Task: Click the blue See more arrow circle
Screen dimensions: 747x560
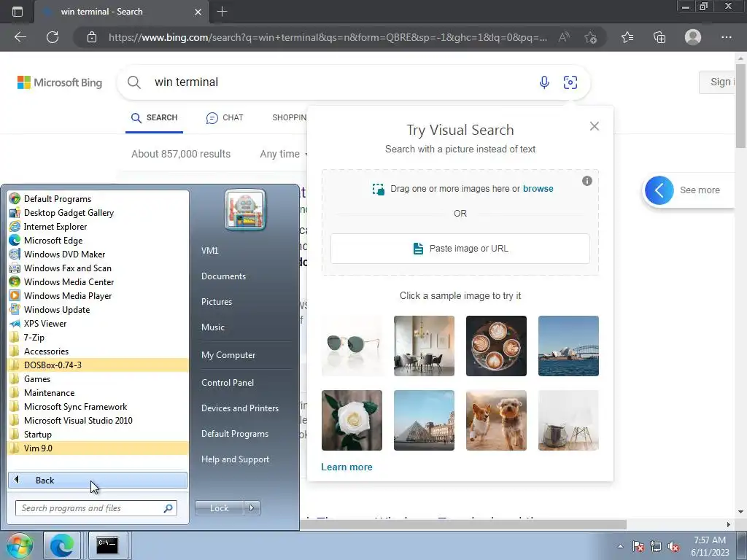Action: (x=659, y=190)
